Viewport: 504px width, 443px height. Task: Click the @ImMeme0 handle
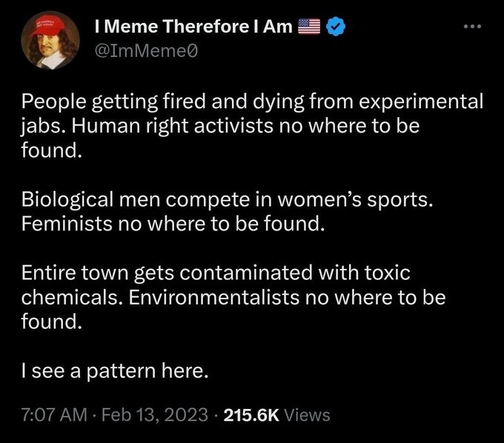coord(146,51)
